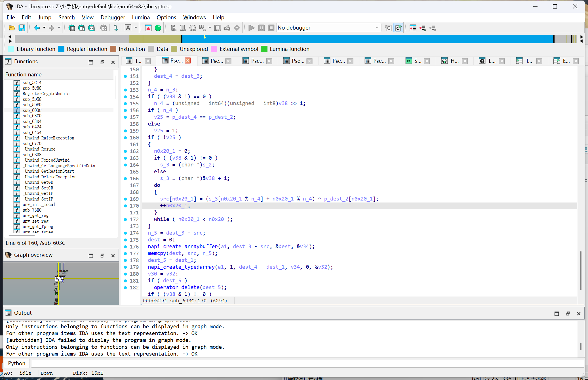The image size is (588, 380).
Task: Select sub_63C0 in the Functions list
Action: coord(32,116)
